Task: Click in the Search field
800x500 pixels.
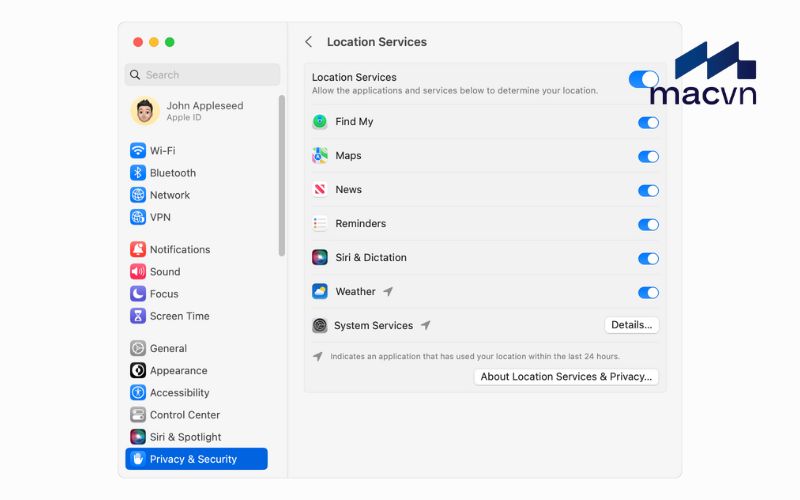Action: [203, 75]
